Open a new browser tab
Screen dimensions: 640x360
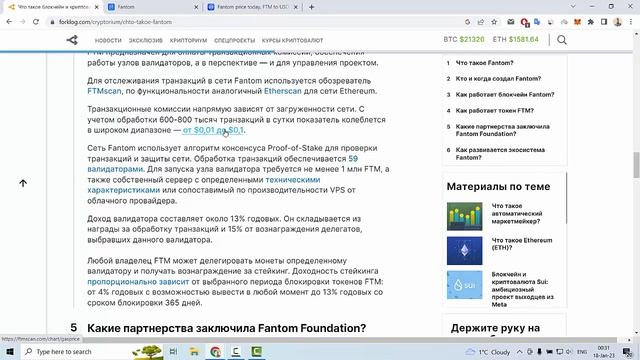pyautogui.click(x=311, y=7)
